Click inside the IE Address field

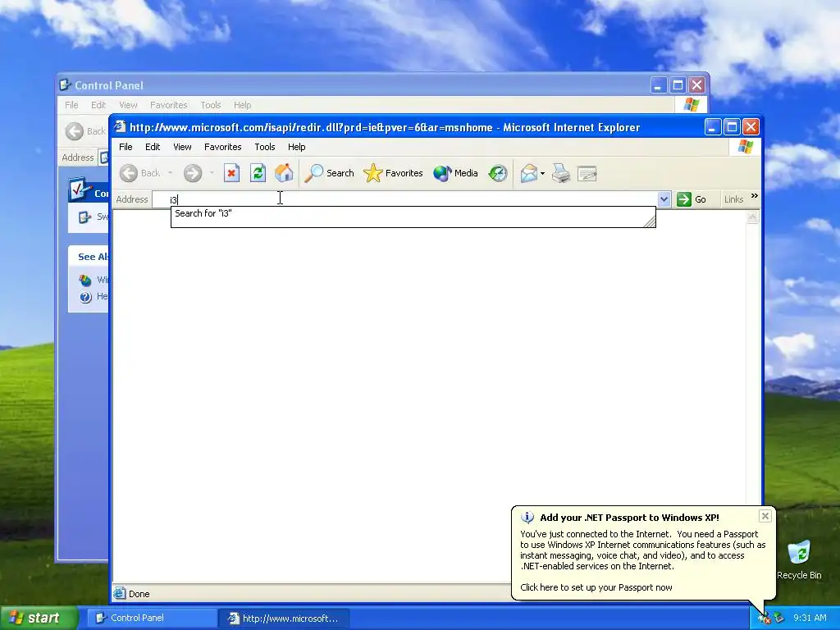[404, 199]
